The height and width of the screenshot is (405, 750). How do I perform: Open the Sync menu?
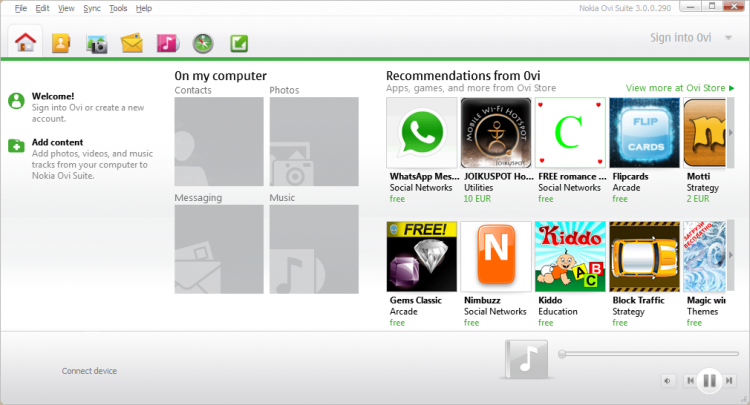pyautogui.click(x=92, y=8)
